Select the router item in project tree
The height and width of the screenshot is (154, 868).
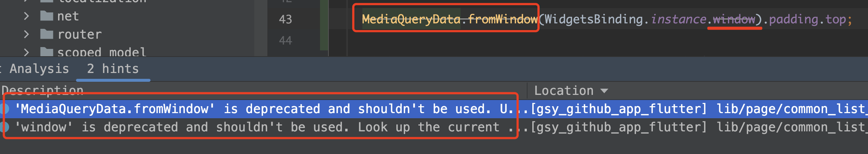coord(80,34)
